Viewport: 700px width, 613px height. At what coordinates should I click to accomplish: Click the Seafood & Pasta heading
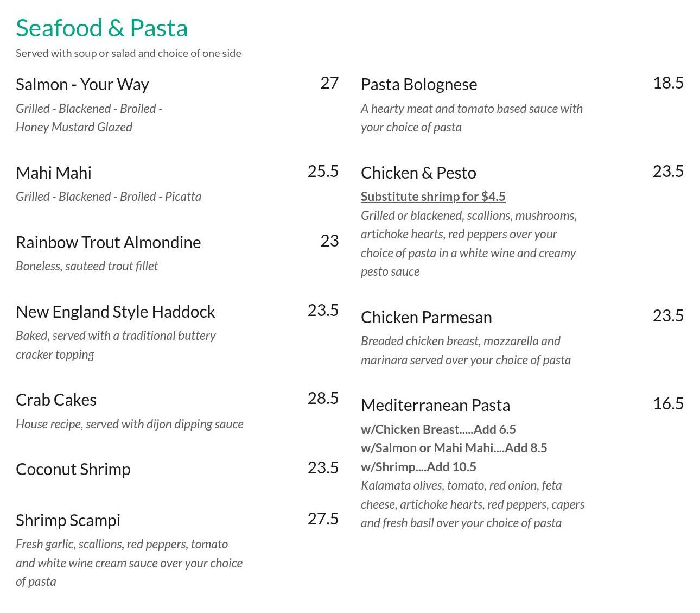pos(101,28)
